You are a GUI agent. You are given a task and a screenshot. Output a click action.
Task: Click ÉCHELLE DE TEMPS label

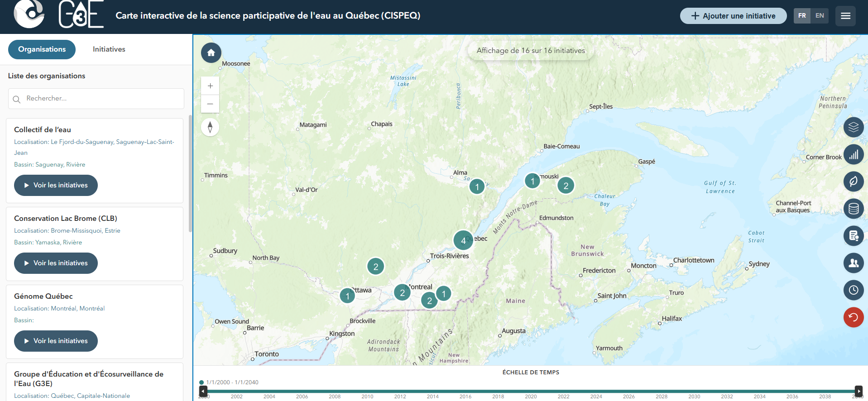tap(531, 372)
